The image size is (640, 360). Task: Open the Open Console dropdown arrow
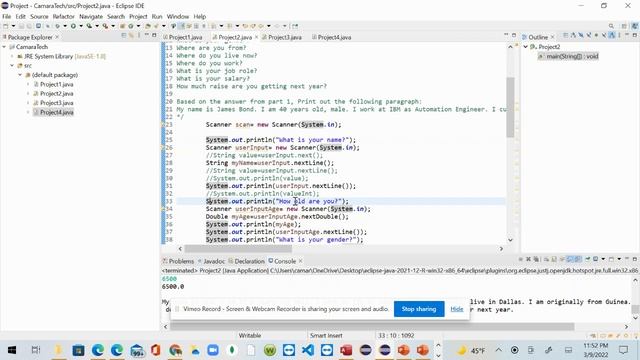coord(619,259)
